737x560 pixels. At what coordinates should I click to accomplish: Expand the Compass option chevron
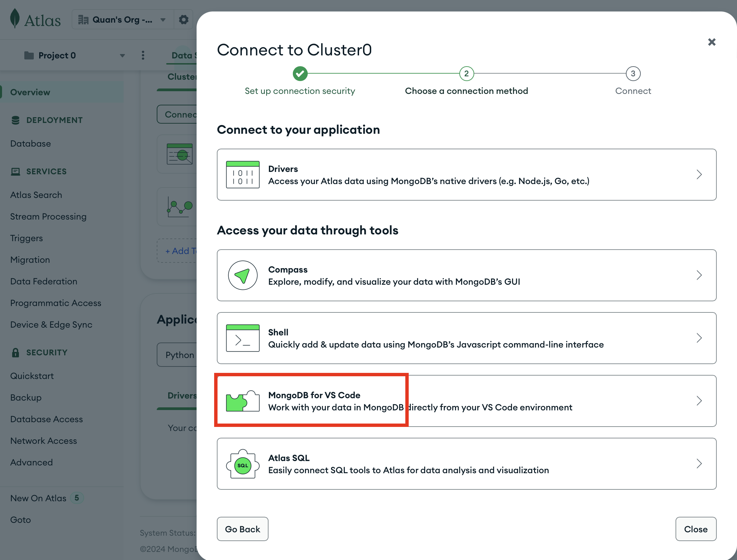[699, 275]
